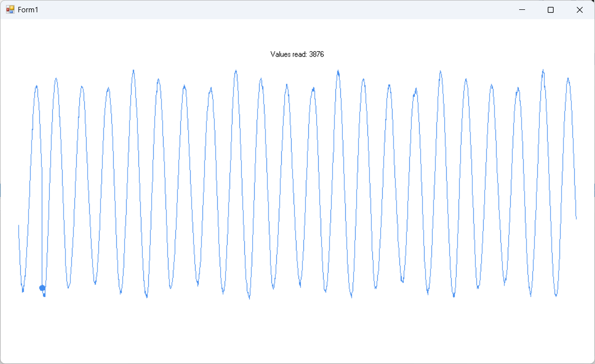Click the last trough of the waveform
The image size is (595, 364).
pos(556,296)
